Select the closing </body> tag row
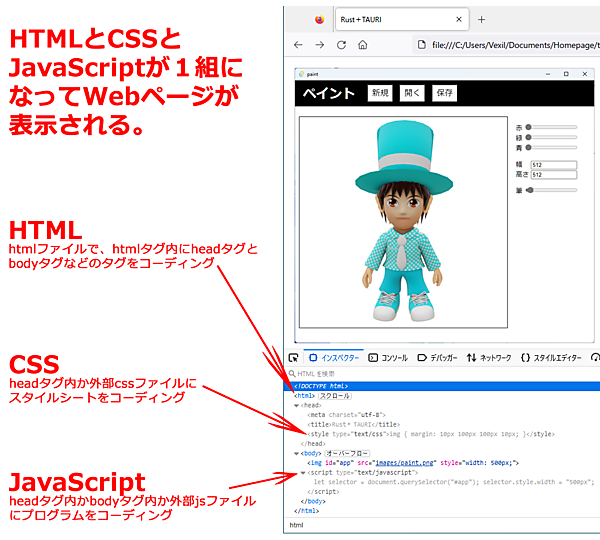This screenshot has width=600, height=540. [x=313, y=501]
